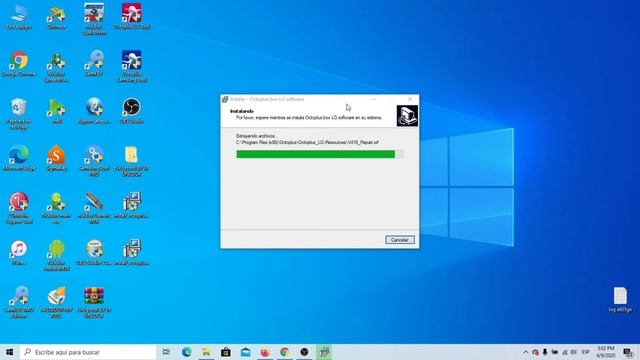This screenshot has height=360, width=640.
Task: Click the Cancelar button in the installer
Action: (400, 240)
